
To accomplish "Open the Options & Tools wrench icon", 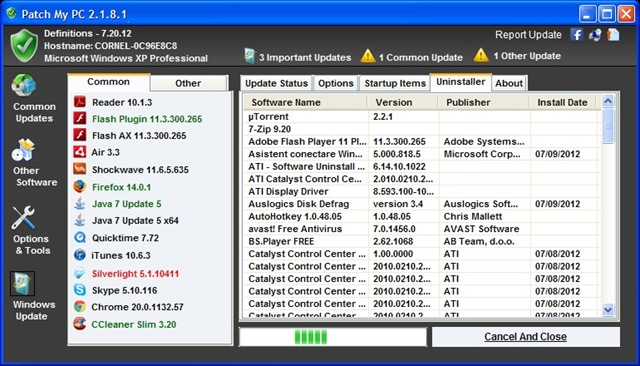I will click(x=23, y=217).
